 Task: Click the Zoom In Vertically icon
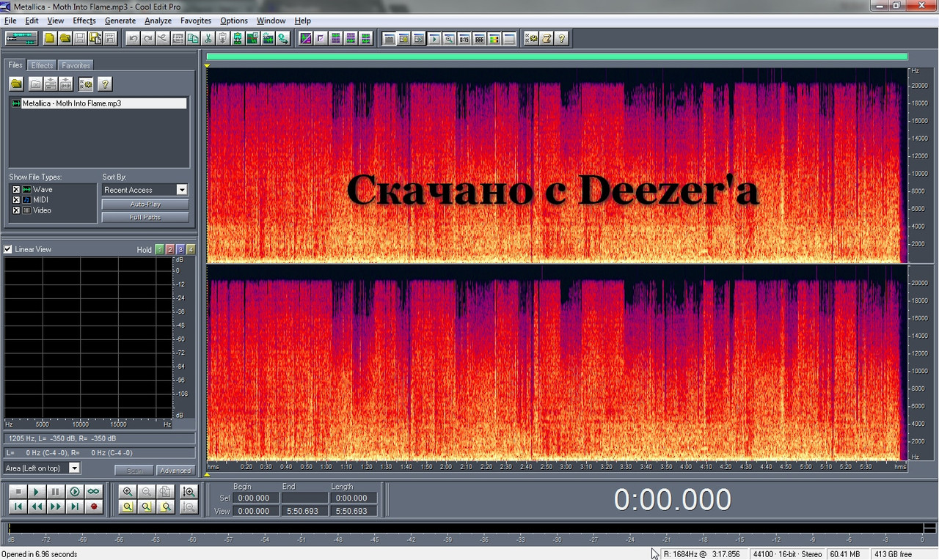[x=189, y=492]
